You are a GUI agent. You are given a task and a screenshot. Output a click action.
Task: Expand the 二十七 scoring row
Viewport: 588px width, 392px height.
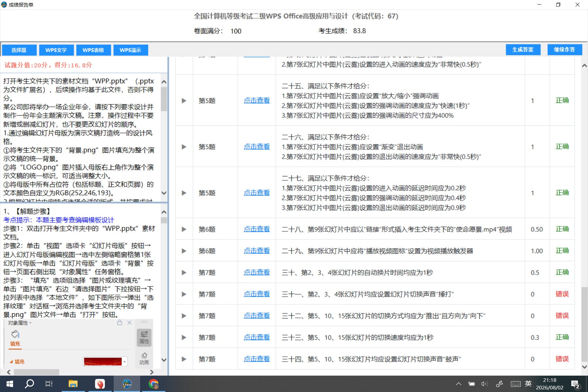coord(184,193)
